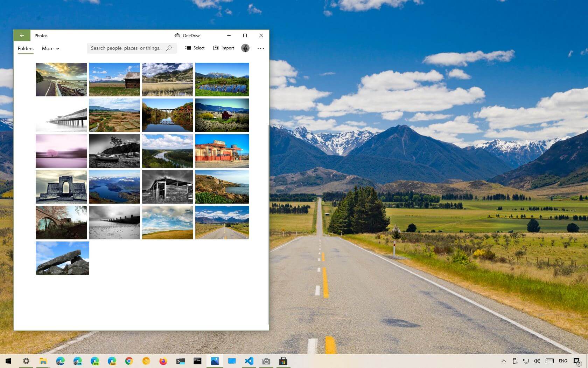Open the Microsoft Store taskbar icon
Viewport: 588px width, 368px height.
pos(283,361)
